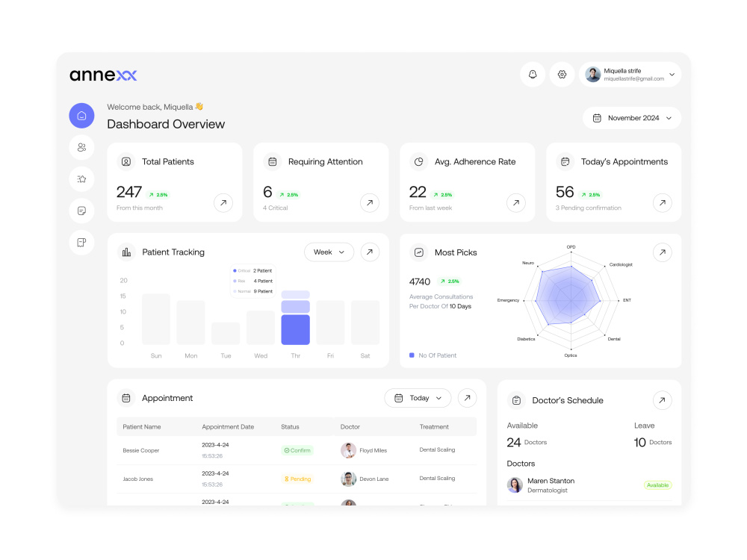Click the 4740 consultations value
The width and height of the screenshot is (747, 560).
point(420,282)
